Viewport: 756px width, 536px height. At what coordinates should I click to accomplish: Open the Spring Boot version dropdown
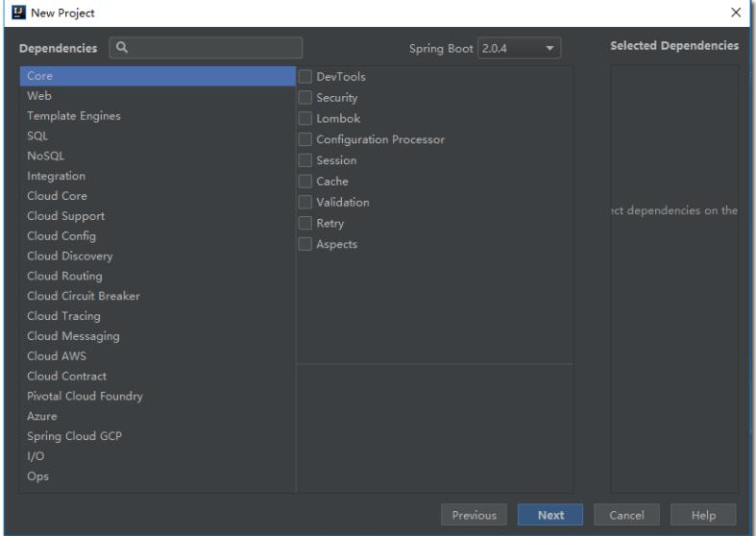coord(520,48)
